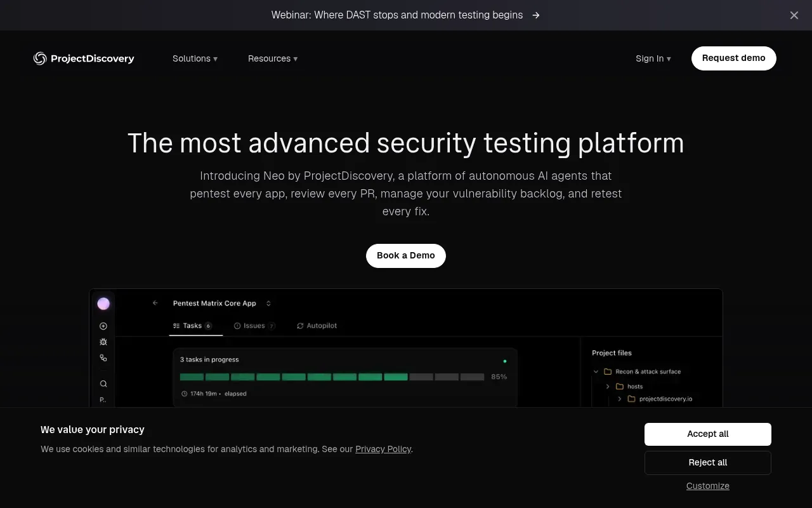Click the search icon in the sidebar
The width and height of the screenshot is (812, 508).
tap(103, 384)
